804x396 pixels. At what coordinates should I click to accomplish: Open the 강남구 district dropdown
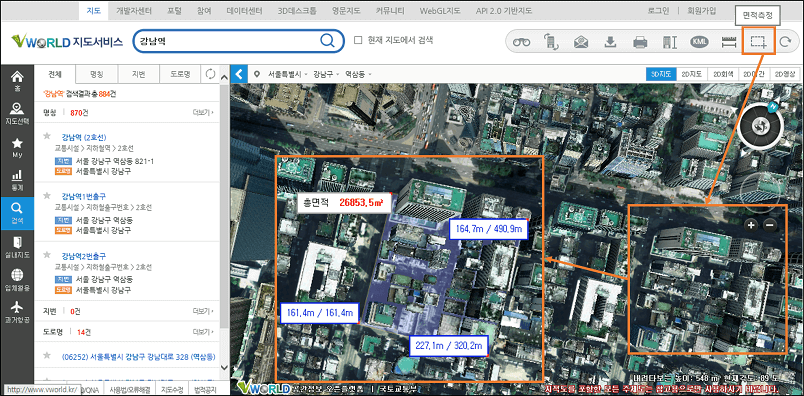click(327, 74)
